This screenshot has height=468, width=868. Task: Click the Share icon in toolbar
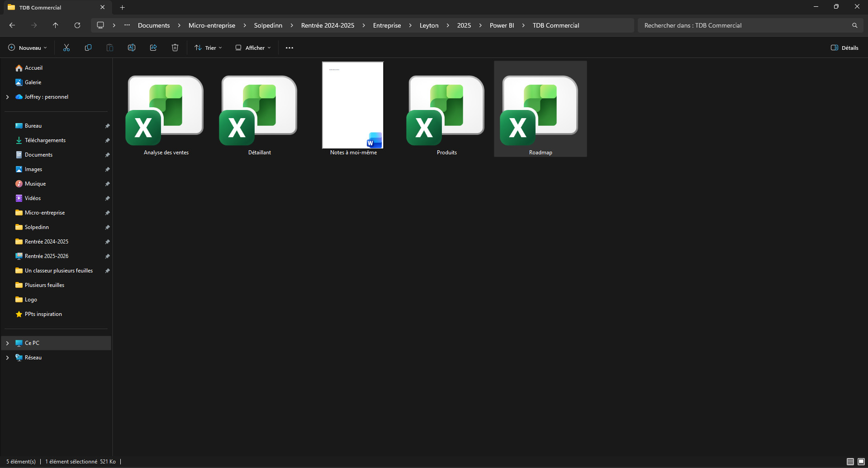(x=153, y=48)
